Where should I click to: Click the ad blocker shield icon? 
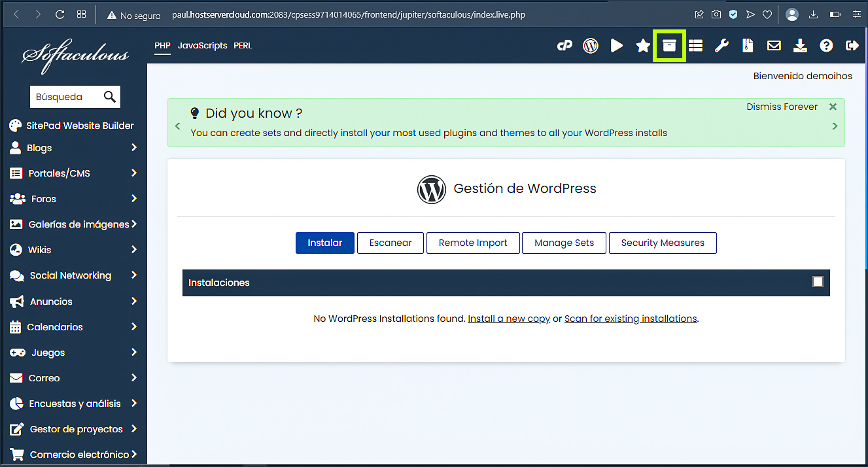coord(733,14)
